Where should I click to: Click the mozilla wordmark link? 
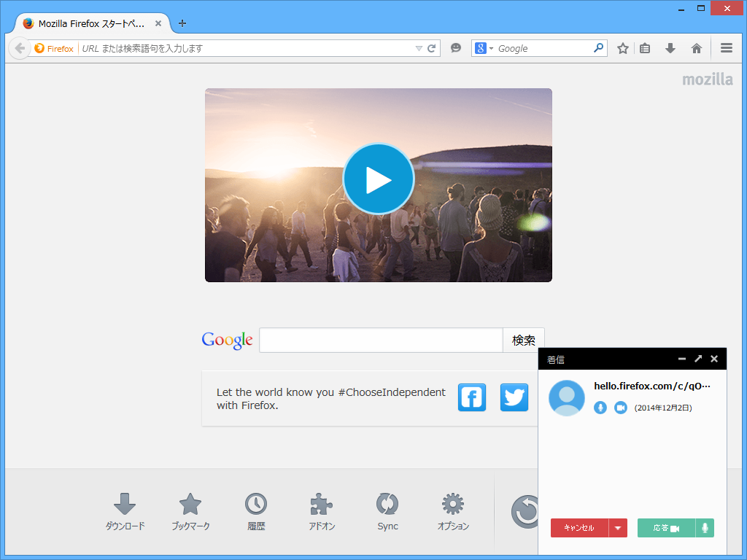(708, 79)
